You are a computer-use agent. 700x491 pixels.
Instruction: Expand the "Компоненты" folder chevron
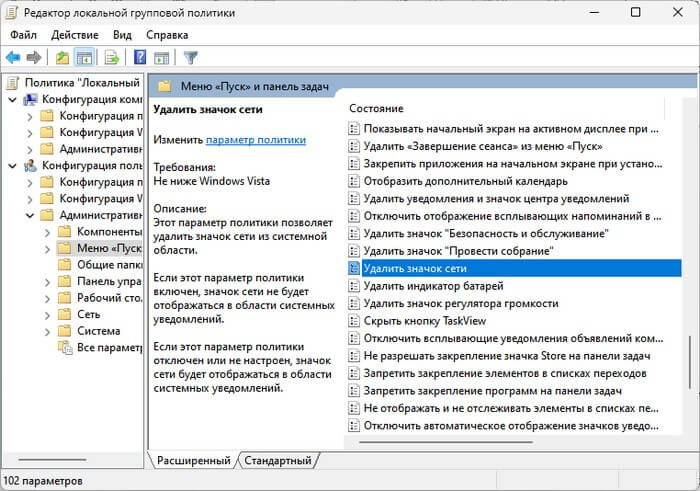point(45,232)
